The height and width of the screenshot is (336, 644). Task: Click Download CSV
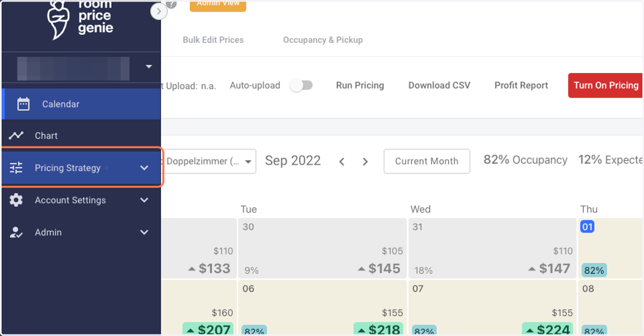click(440, 85)
